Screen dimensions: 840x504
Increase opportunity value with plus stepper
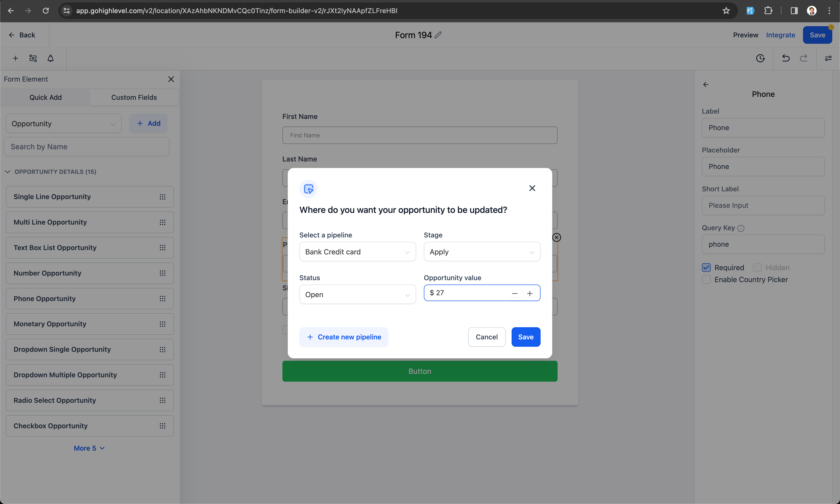530,294
